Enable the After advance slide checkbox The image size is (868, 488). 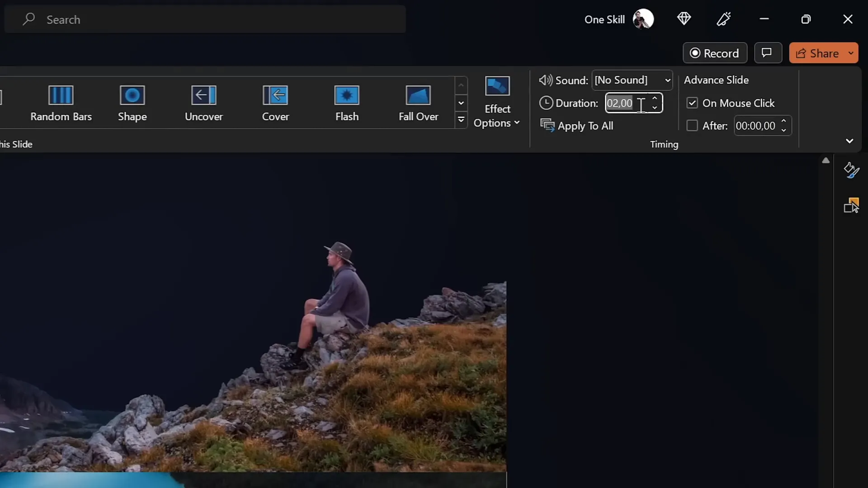click(692, 126)
